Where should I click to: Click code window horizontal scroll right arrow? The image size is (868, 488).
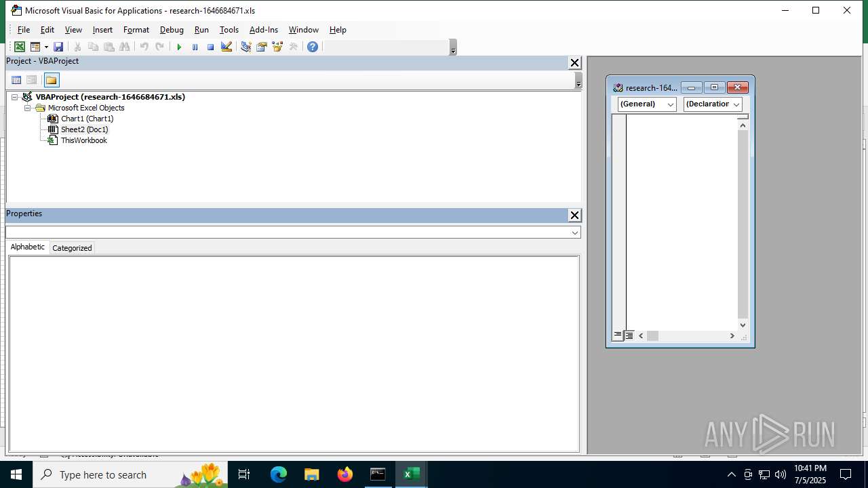[x=732, y=335]
